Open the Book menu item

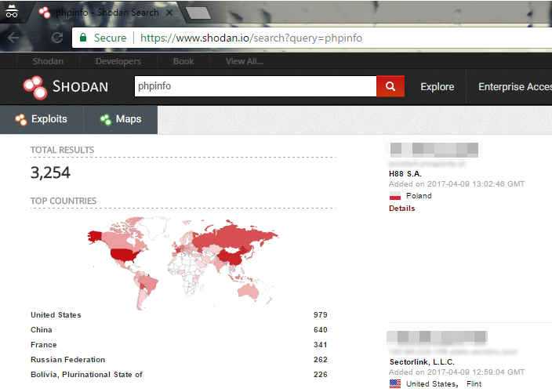tap(183, 61)
